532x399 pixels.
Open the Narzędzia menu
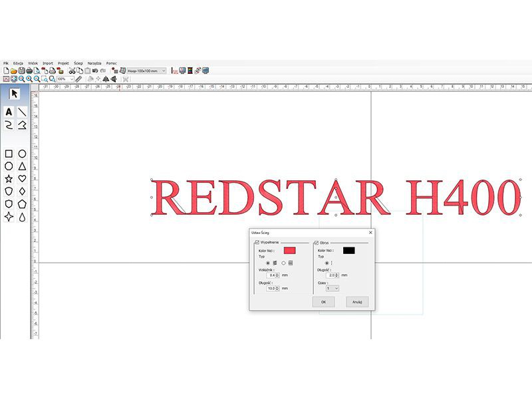tap(94, 63)
